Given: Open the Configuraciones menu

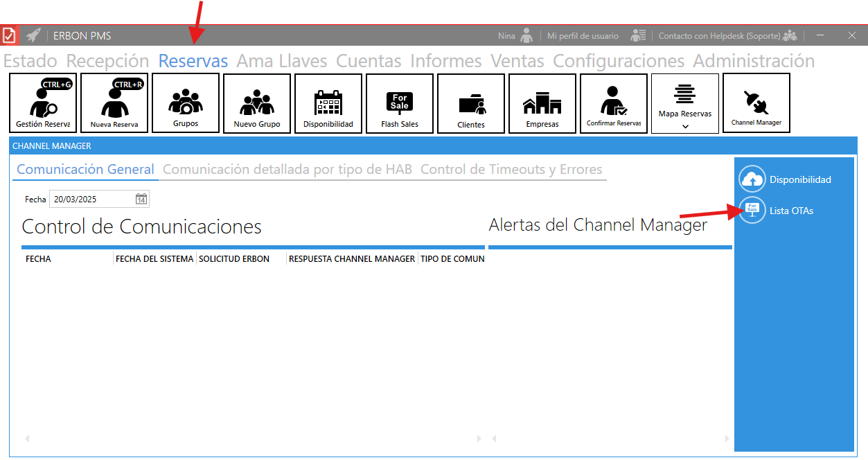Looking at the screenshot, I should [618, 61].
